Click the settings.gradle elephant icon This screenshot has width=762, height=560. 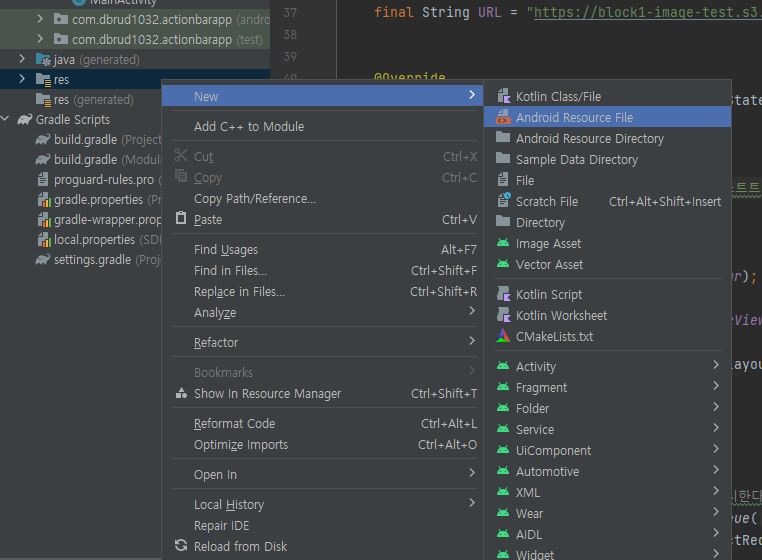43,260
